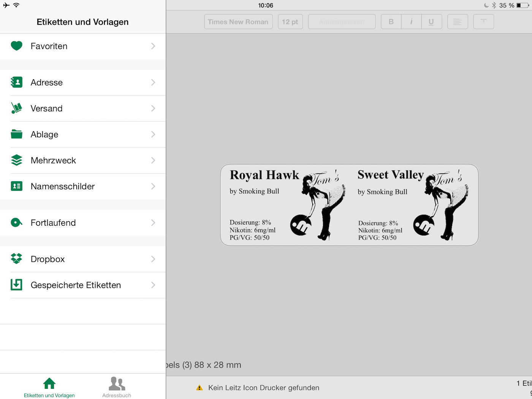Switch to Adressbuch tab
This screenshot has height=399, width=532.
[x=117, y=387]
